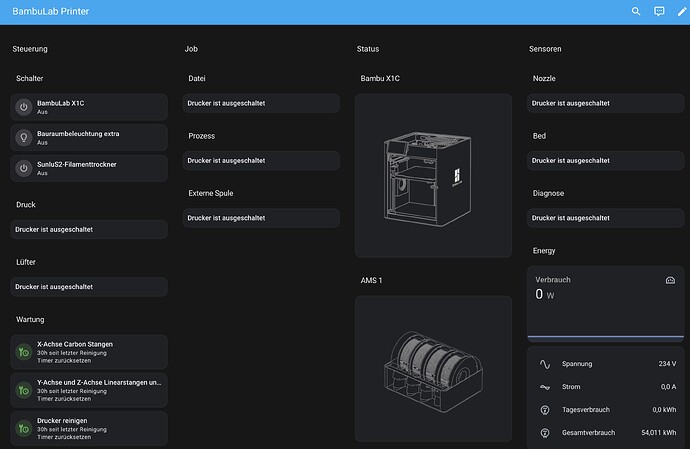Image resolution: width=690 pixels, height=449 pixels.
Task: Click the Gesamtverbrauch row label
Action: (588, 433)
